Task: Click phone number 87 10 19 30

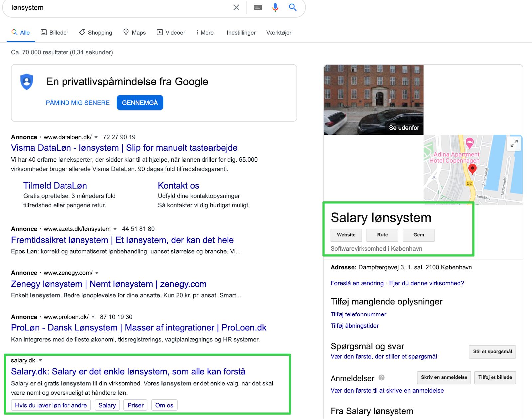Action: coord(116,317)
